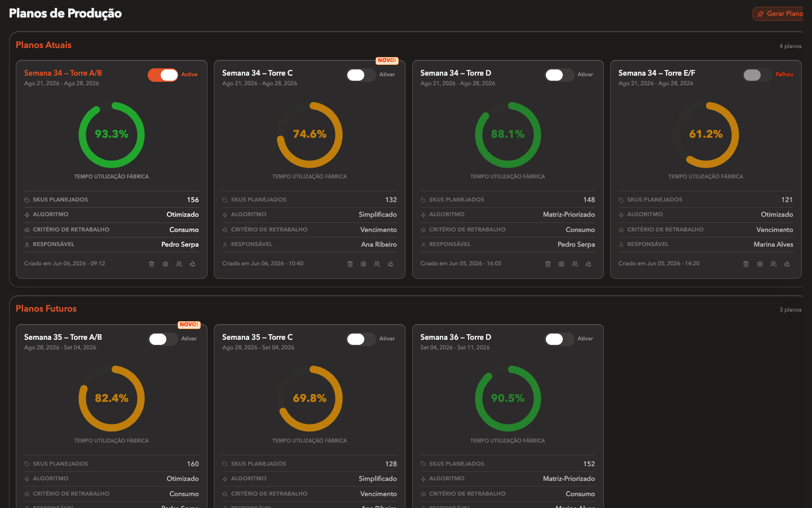
Task: Click recycle icon on Semana 34 – Torre C card
Action: click(x=391, y=264)
